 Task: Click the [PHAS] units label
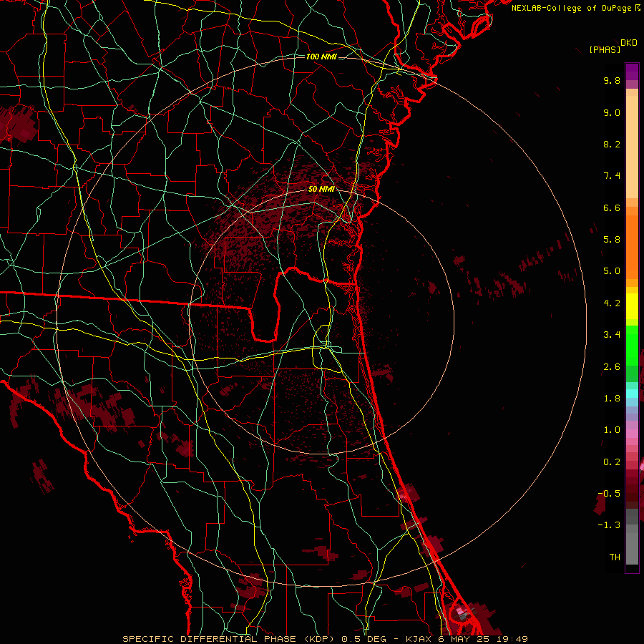pos(605,49)
